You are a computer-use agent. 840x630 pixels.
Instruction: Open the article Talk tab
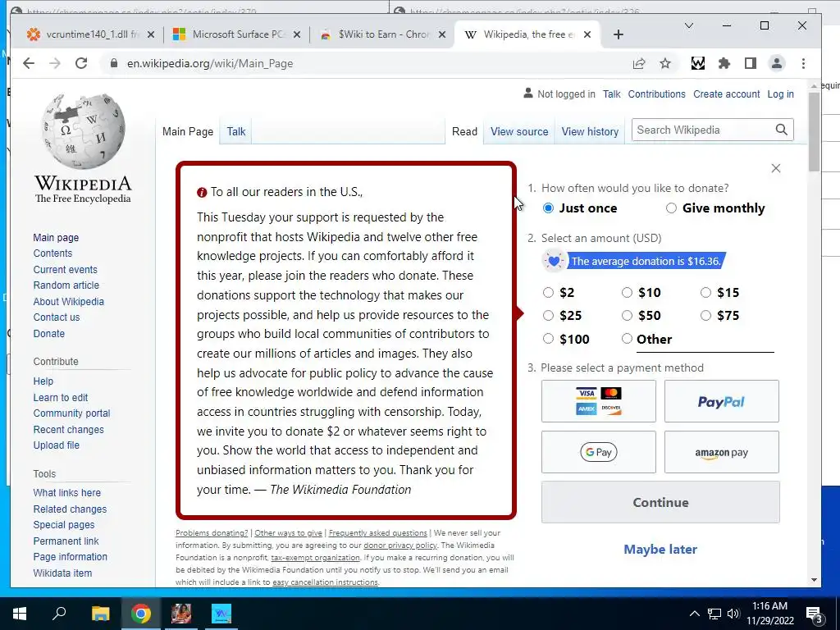(235, 131)
